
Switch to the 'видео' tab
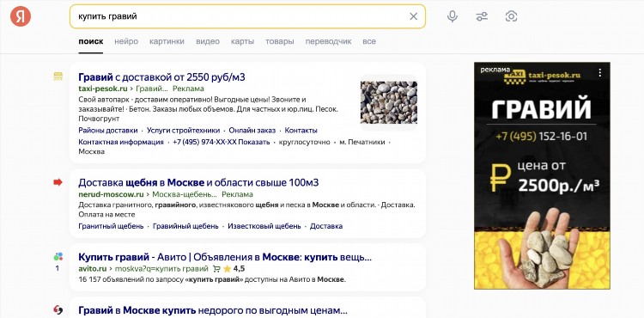208,41
